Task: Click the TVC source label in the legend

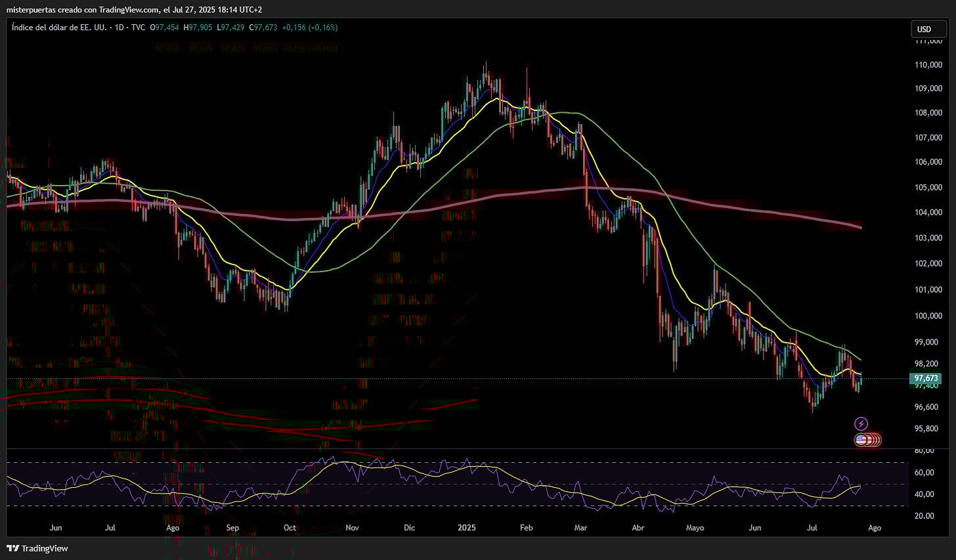Action: coord(138,28)
